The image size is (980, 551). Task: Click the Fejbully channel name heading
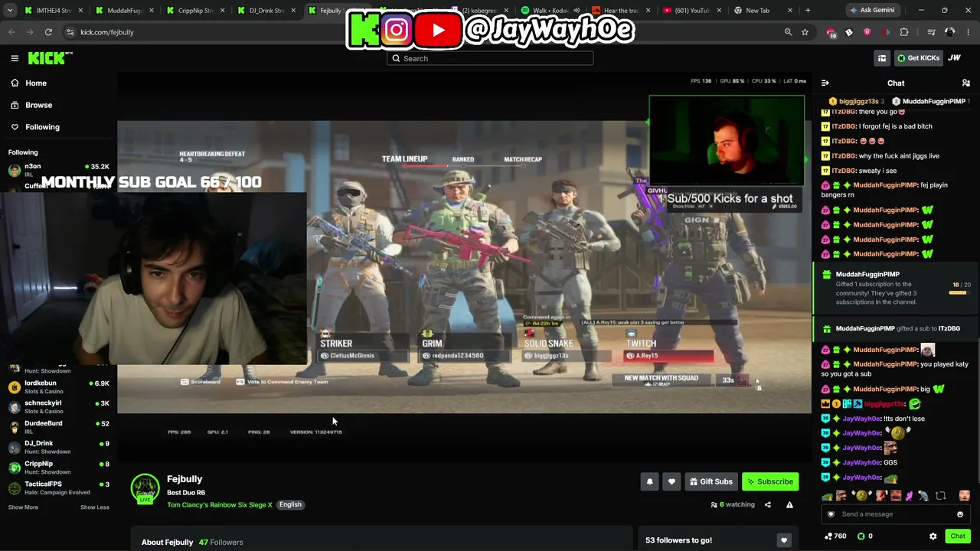tap(185, 479)
